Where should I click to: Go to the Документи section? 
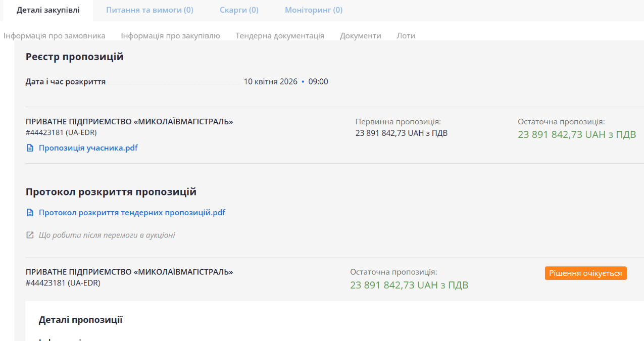click(x=360, y=36)
